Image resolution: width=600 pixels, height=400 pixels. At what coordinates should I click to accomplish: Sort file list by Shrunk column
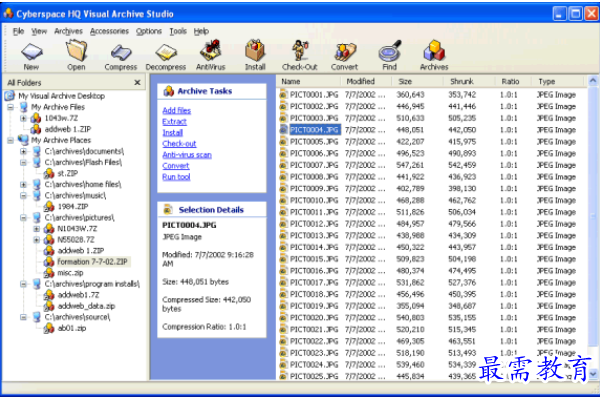470,82
